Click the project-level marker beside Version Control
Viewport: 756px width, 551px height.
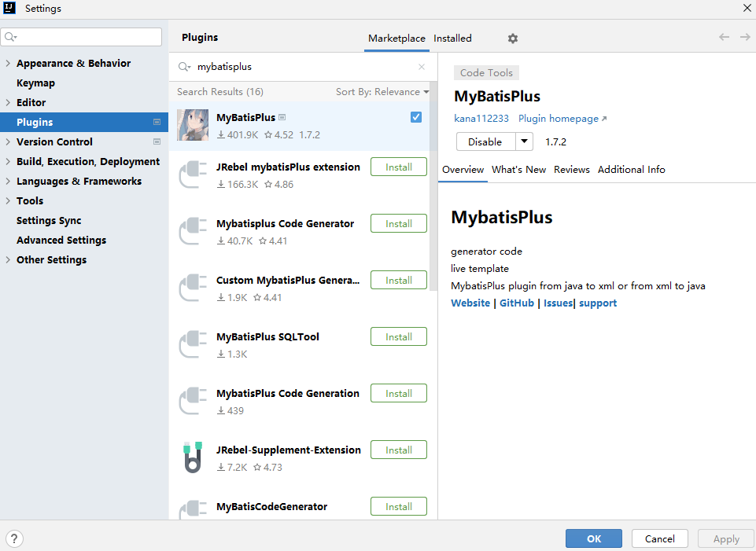click(157, 141)
